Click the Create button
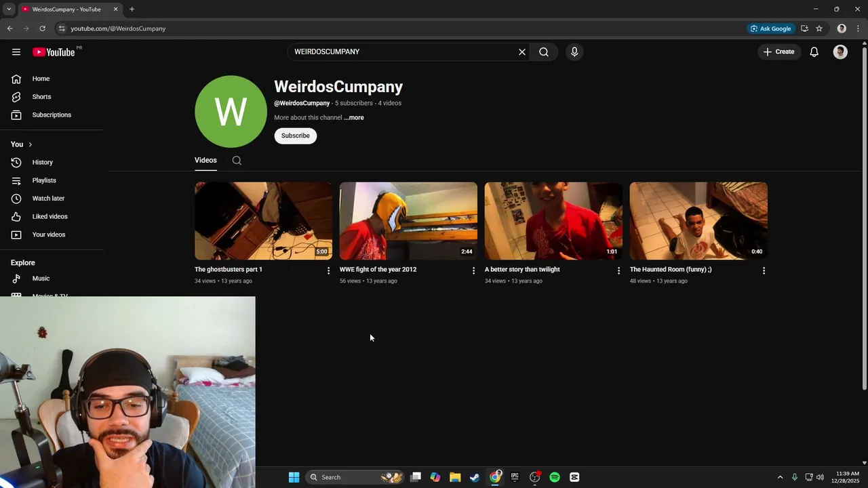The width and height of the screenshot is (868, 488). [778, 52]
